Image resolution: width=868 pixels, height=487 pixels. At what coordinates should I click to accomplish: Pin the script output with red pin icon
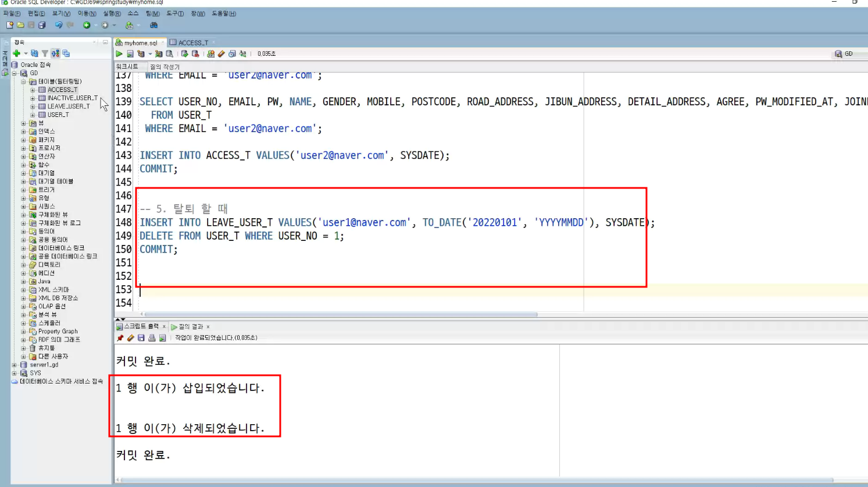point(120,337)
